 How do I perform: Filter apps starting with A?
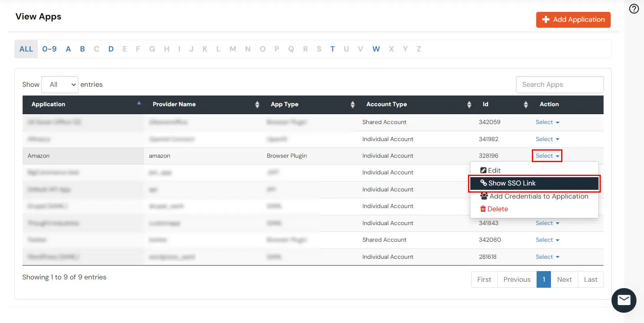[68, 49]
